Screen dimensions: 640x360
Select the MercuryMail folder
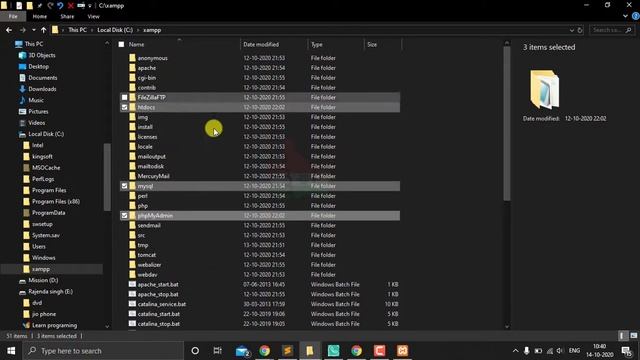point(153,176)
